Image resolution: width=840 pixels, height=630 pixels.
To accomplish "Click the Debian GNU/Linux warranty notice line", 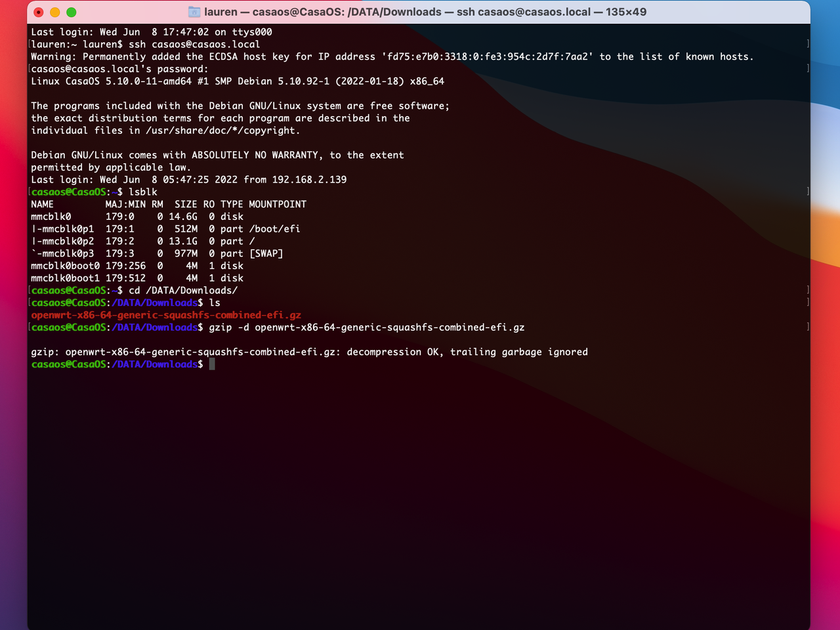I will (x=217, y=155).
